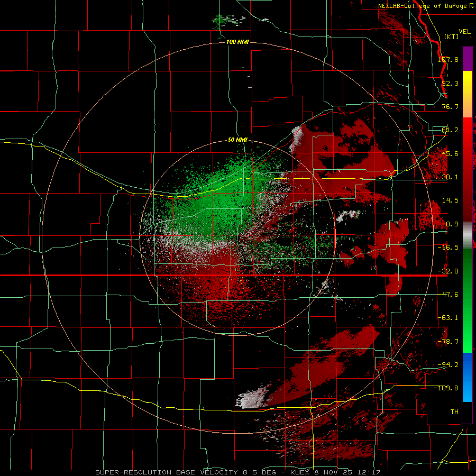
Task: Click the -47.6 velocity scale value
Action: (448, 295)
